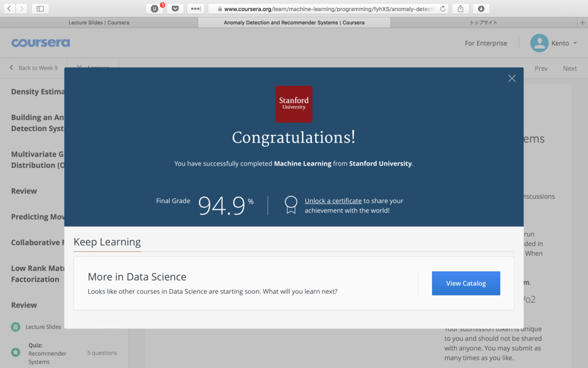Click the Keep Learning heading
588x368 pixels.
point(107,242)
